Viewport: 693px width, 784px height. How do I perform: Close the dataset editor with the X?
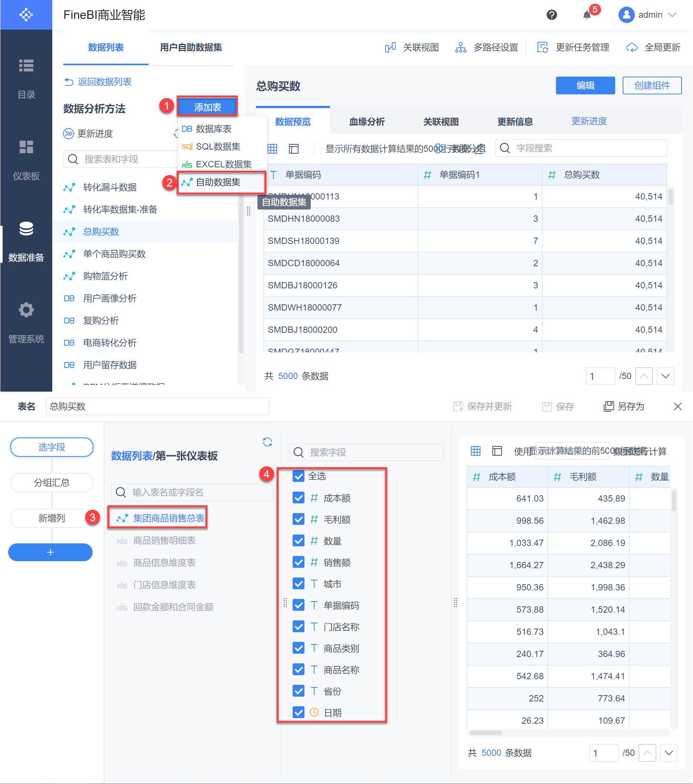678,406
